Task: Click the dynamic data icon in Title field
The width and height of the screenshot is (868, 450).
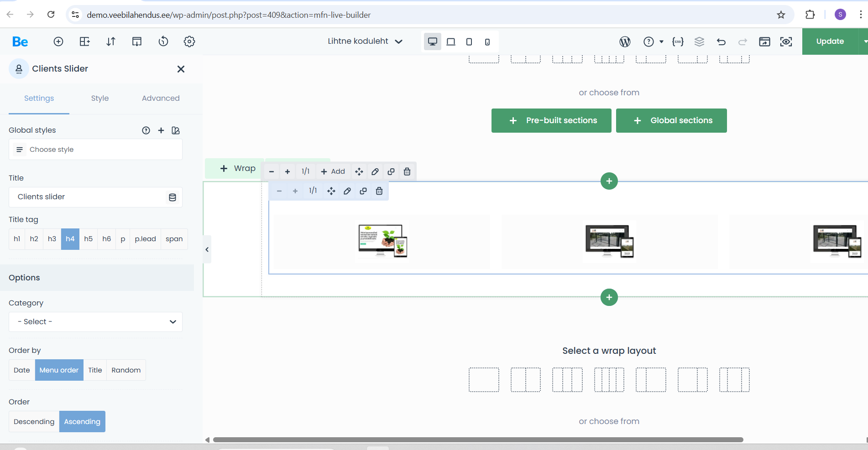Action: click(173, 197)
